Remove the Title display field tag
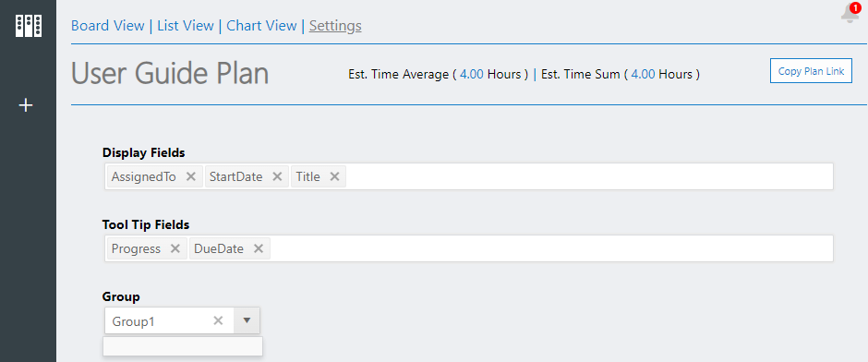Image resolution: width=868 pixels, height=362 pixels. (334, 176)
